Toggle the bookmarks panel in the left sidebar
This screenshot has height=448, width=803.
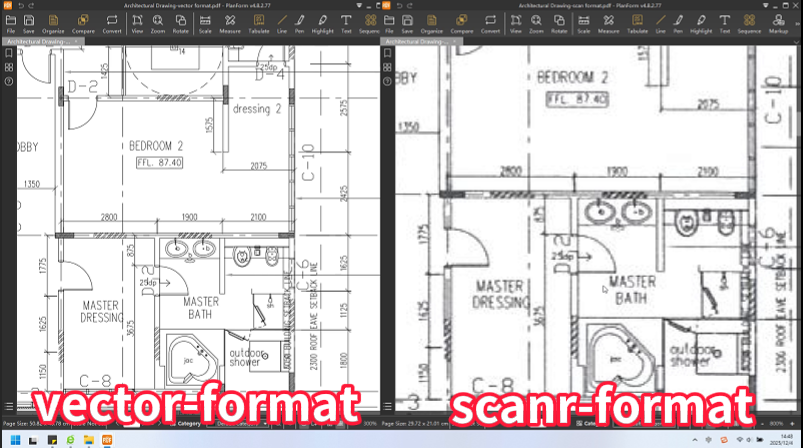click(8, 55)
